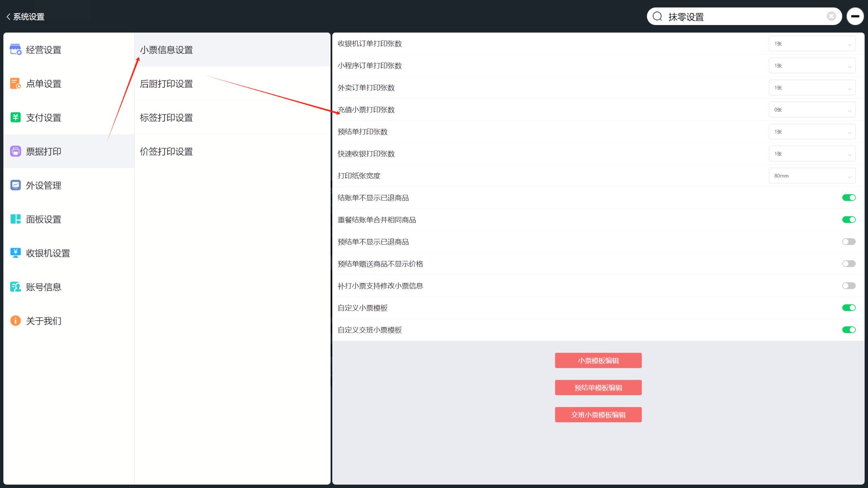
Task: Select 后厨打印设置 submenu
Action: [232, 83]
